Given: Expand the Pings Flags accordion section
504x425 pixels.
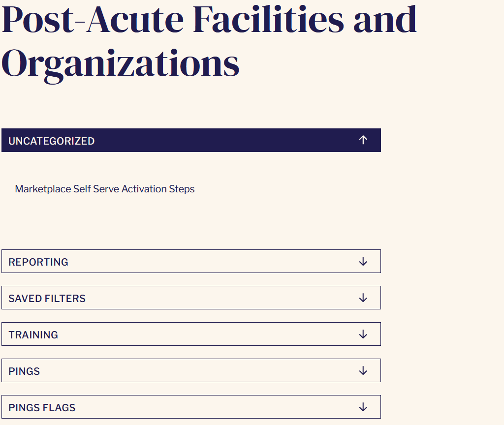Looking at the screenshot, I should (191, 407).
